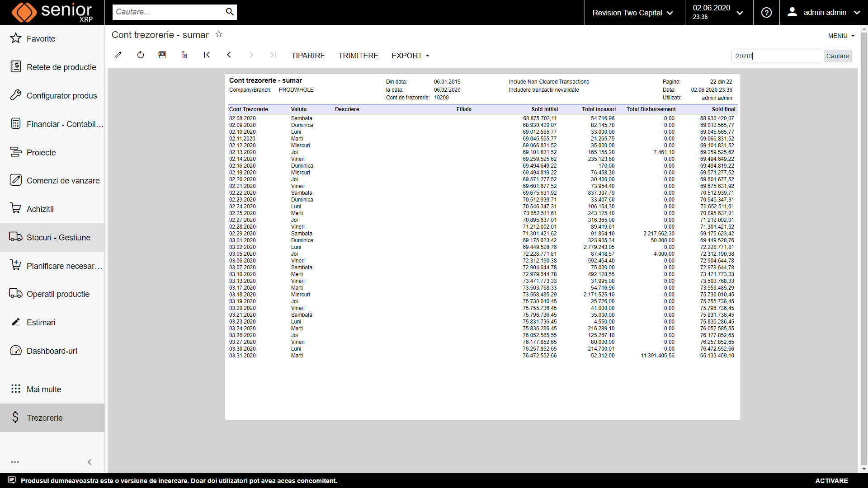Click the Senior XRP logo
The image size is (868, 488).
click(52, 12)
